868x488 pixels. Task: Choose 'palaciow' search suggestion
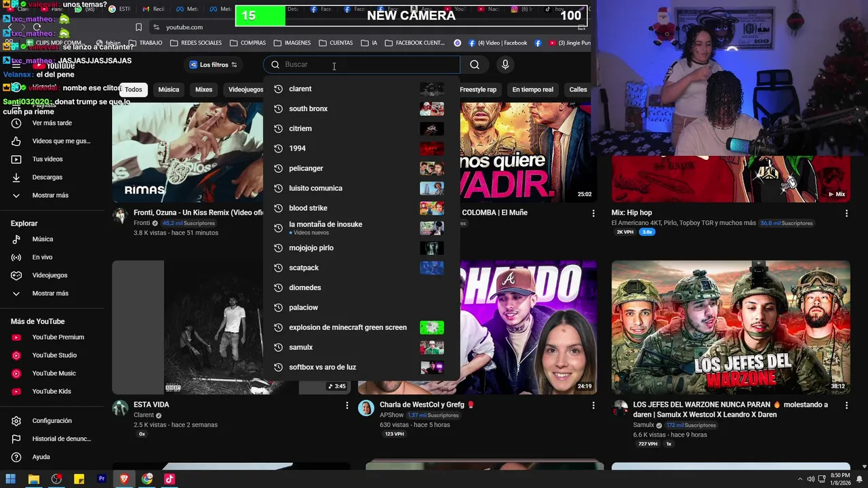361,308
